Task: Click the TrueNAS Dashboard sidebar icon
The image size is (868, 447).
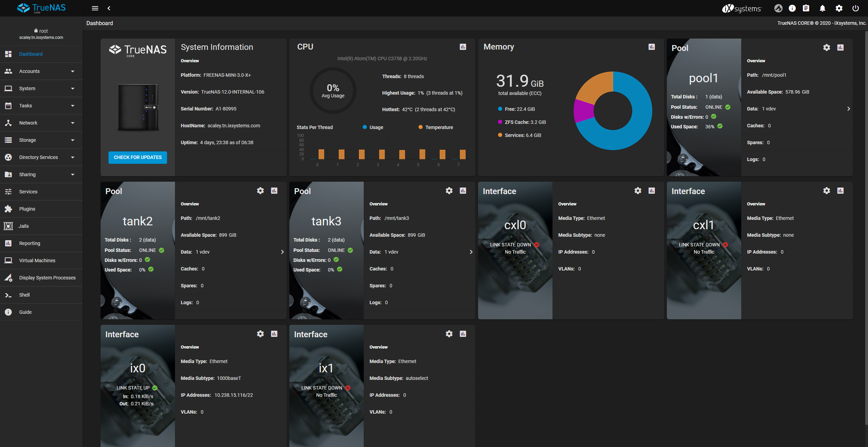Action: click(x=8, y=54)
